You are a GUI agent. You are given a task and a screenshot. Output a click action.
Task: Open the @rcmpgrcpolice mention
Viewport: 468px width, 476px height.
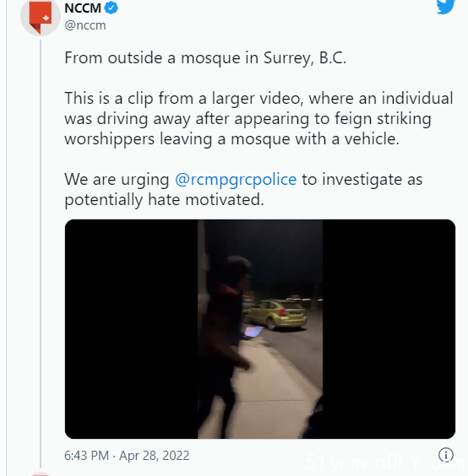click(x=236, y=180)
